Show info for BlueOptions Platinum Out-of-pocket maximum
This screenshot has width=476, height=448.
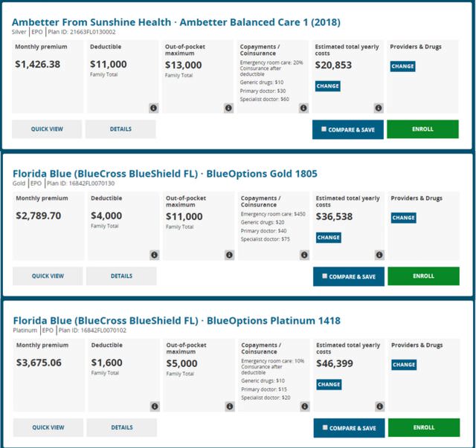pos(228,406)
